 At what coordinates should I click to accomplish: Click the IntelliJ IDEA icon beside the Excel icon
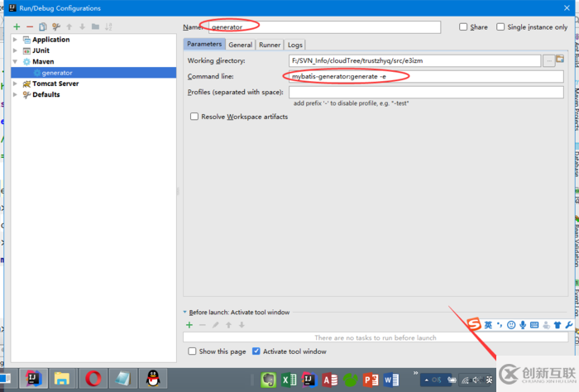[309, 380]
